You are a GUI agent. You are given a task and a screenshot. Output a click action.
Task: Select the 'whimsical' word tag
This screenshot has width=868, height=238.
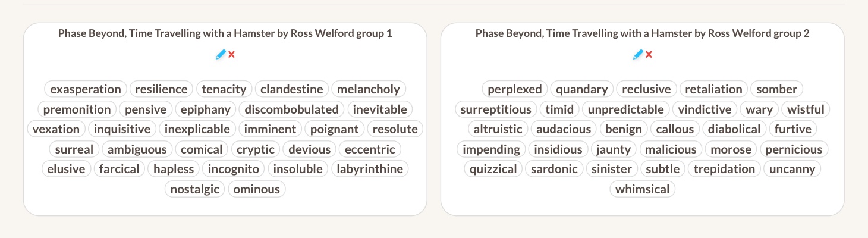click(642, 189)
